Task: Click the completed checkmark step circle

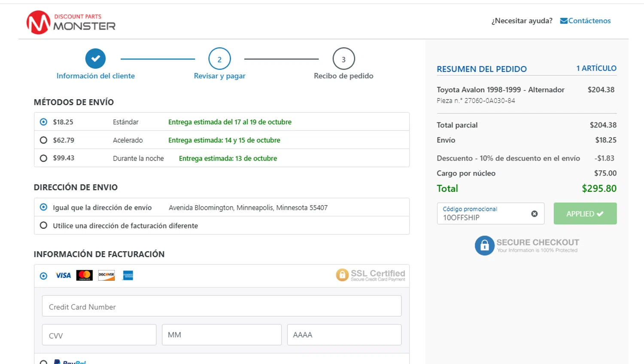Action: tap(95, 58)
